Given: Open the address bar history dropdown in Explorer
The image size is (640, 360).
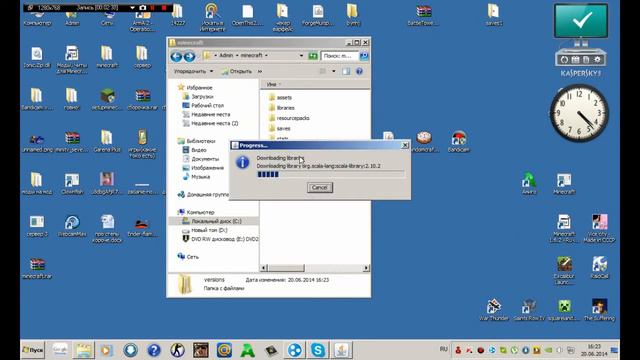Looking at the screenshot, I should tap(301, 56).
